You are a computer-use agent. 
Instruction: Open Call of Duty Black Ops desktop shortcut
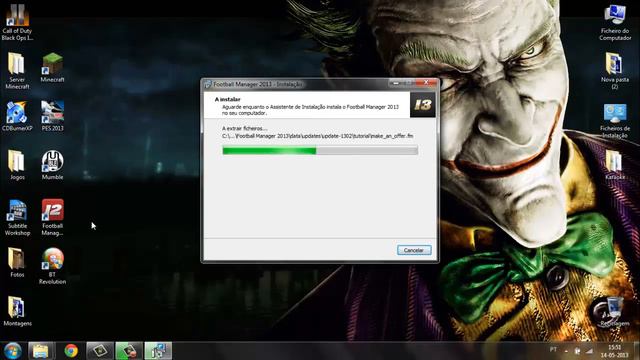coord(17,22)
